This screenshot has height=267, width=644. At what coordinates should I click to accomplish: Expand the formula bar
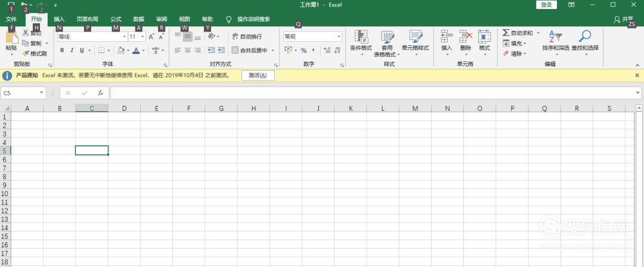coord(637,93)
